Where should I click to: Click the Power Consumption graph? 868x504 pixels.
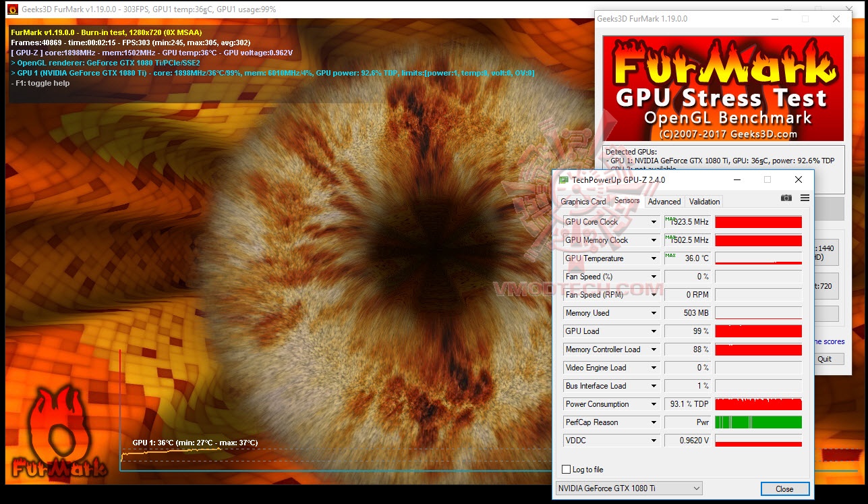759,404
